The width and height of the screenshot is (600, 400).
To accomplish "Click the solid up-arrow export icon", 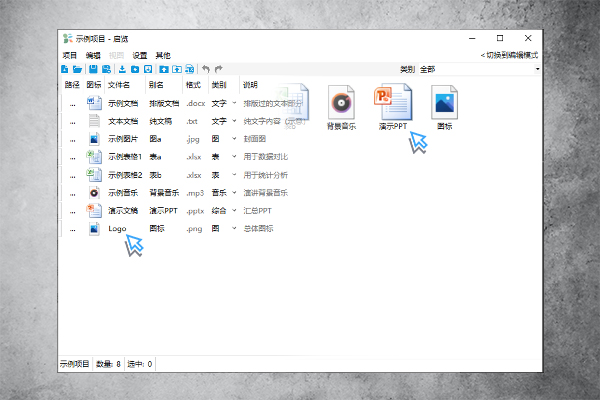I will [x=164, y=69].
